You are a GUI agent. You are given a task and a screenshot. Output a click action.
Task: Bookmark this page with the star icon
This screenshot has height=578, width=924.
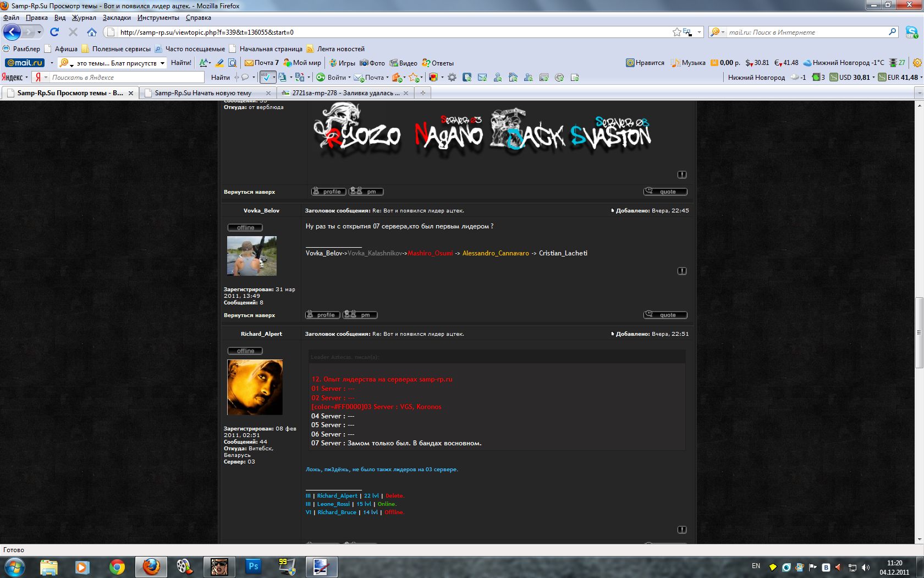676,32
